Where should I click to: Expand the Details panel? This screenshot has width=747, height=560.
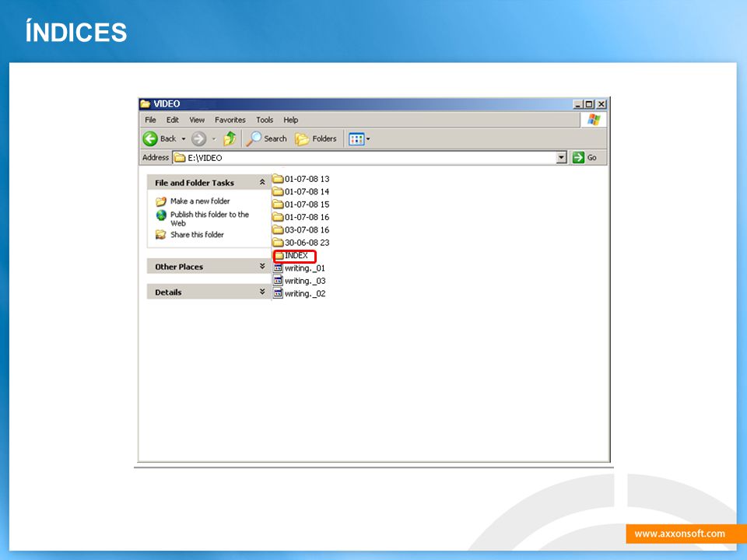[x=262, y=292]
